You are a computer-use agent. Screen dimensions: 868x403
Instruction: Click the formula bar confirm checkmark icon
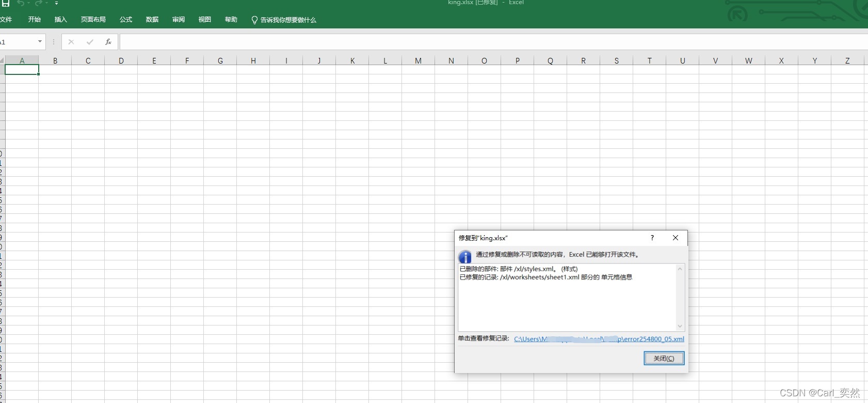pos(90,42)
